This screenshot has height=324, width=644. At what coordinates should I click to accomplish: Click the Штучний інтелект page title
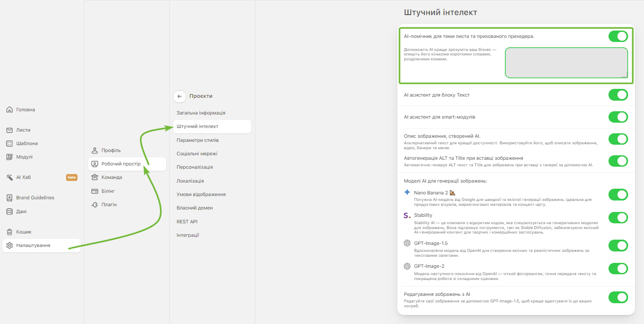[x=440, y=13]
